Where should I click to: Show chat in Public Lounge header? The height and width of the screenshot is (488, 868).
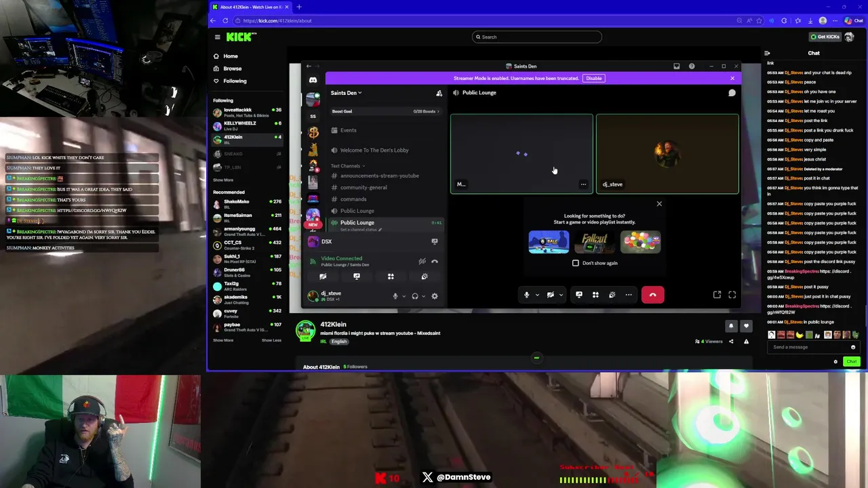click(x=732, y=93)
